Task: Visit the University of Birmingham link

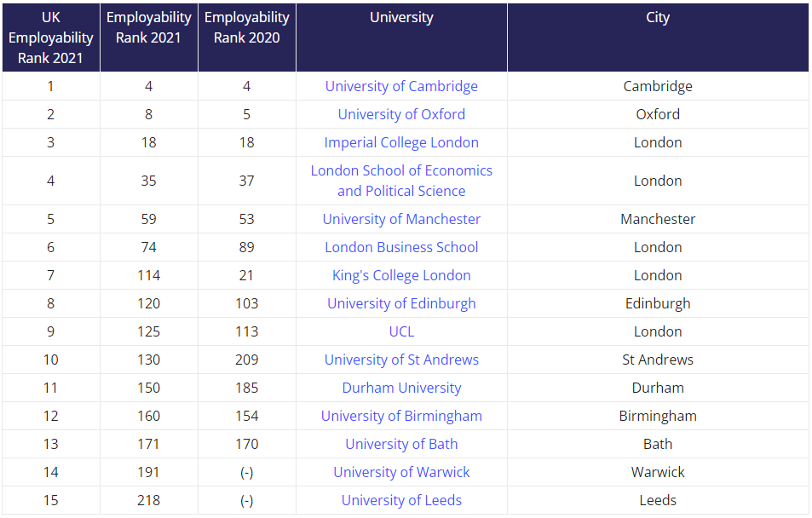Action: tap(401, 416)
